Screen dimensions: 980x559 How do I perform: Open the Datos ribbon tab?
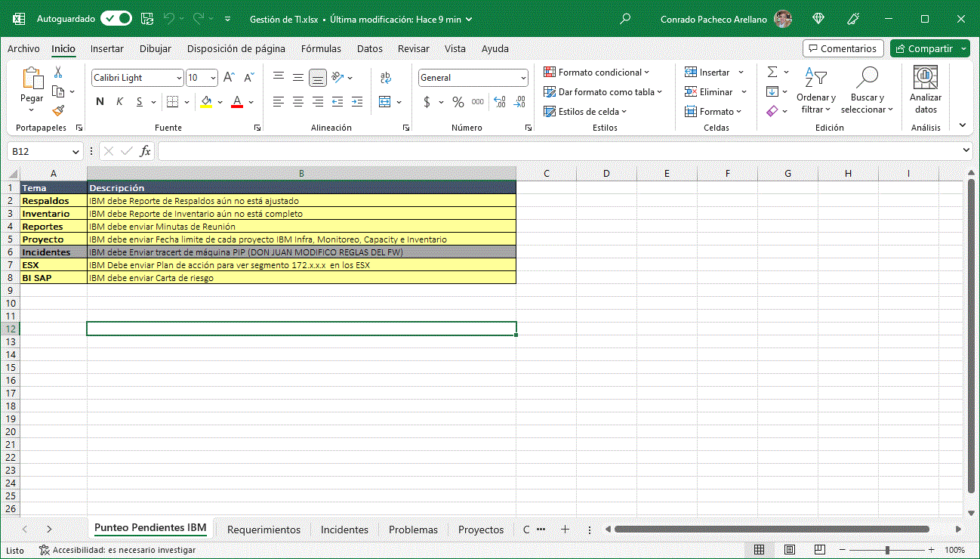pos(370,48)
